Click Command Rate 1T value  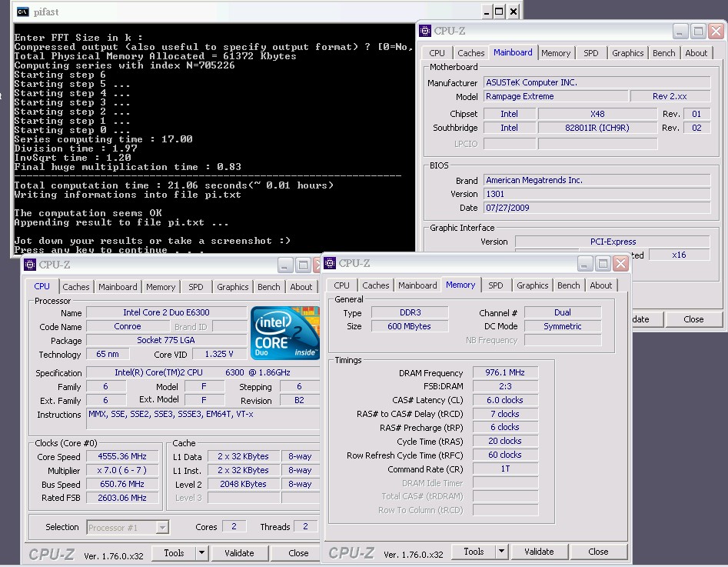505,469
